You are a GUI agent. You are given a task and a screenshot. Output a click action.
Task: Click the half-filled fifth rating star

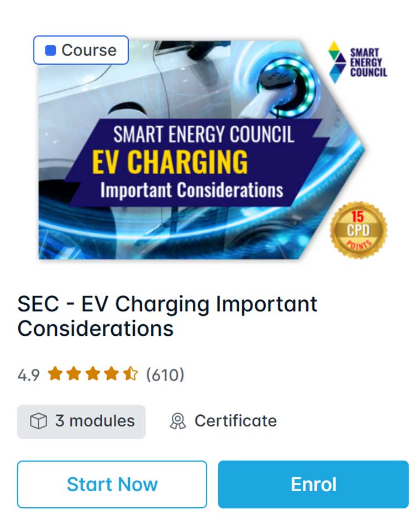[x=130, y=374]
